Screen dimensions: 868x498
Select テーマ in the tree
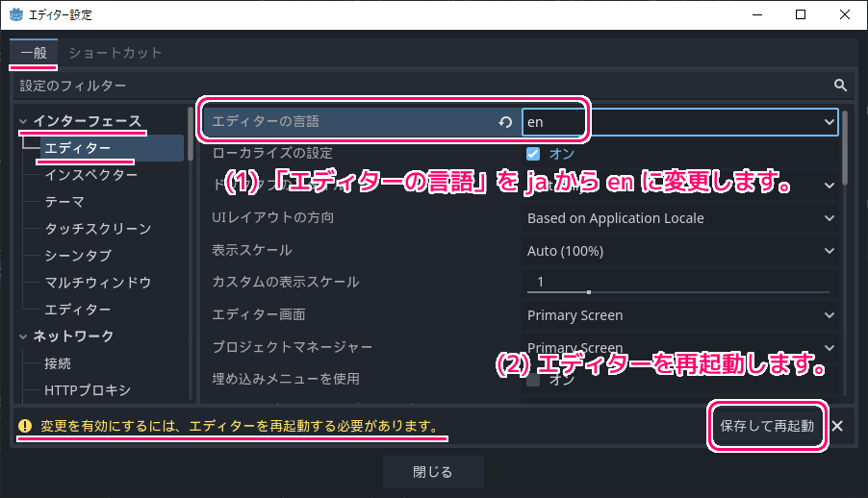click(x=64, y=202)
